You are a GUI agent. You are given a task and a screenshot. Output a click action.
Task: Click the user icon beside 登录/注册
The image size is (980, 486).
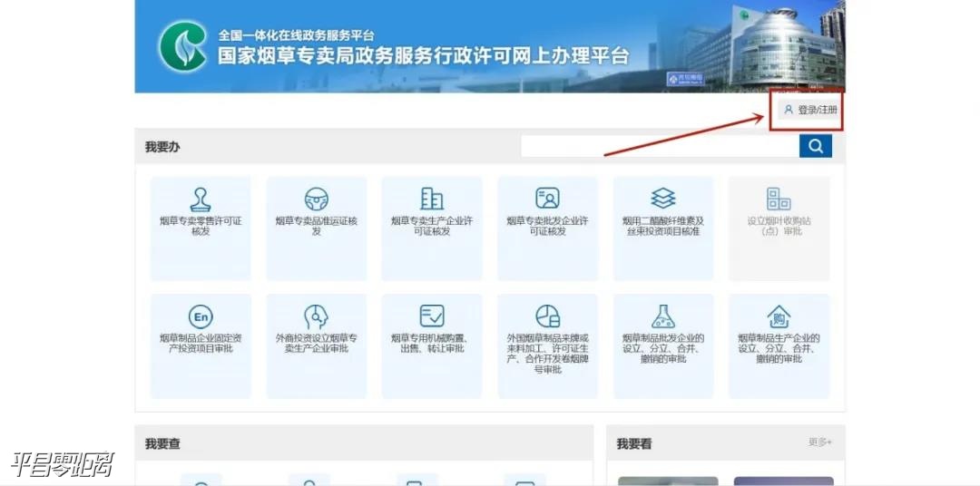[x=789, y=110]
